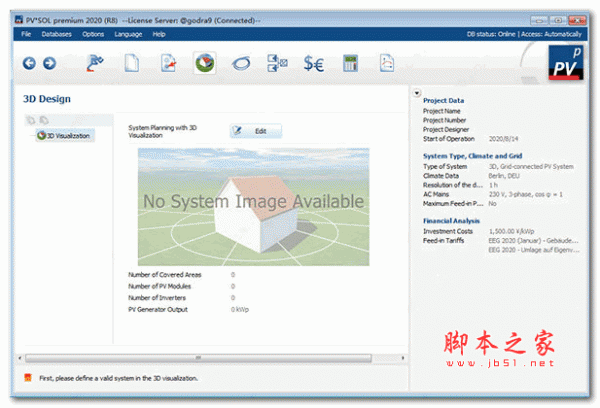
Task: Click the Berlin, DEU climate data value
Action: pos(504,176)
